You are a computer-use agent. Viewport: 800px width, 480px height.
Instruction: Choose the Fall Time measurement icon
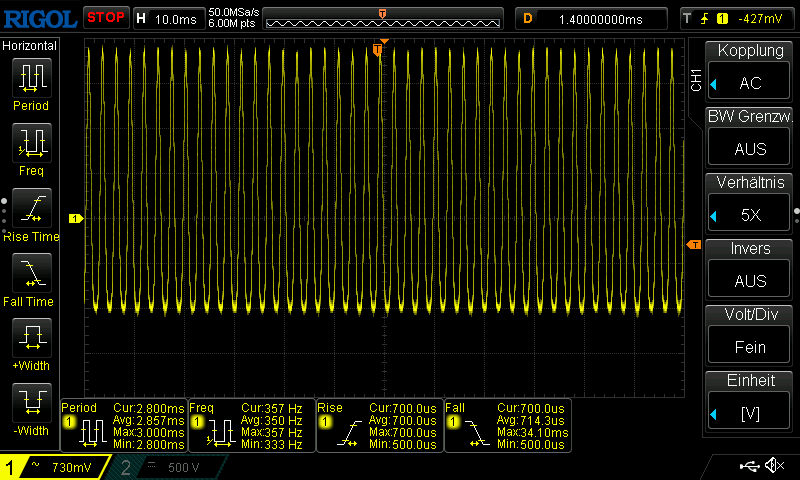[32, 273]
